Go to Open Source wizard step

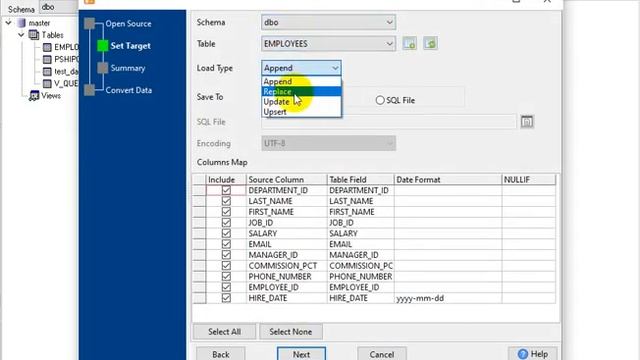coord(128,24)
